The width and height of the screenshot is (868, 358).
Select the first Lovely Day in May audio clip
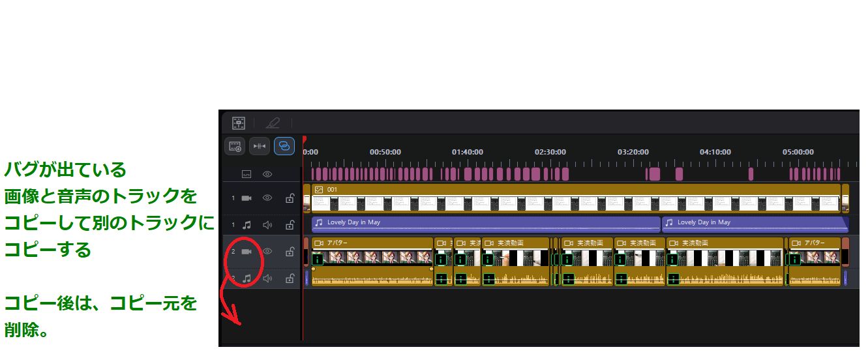[485, 223]
